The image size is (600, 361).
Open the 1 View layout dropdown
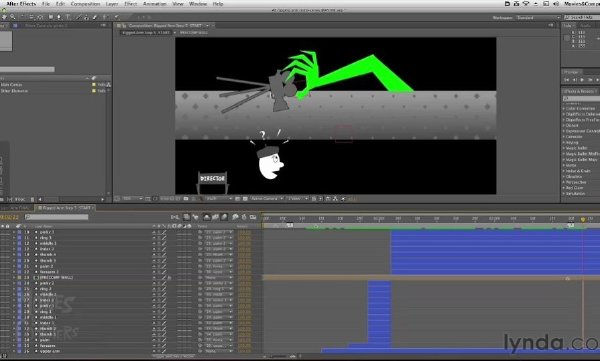pyautogui.click(x=297, y=199)
